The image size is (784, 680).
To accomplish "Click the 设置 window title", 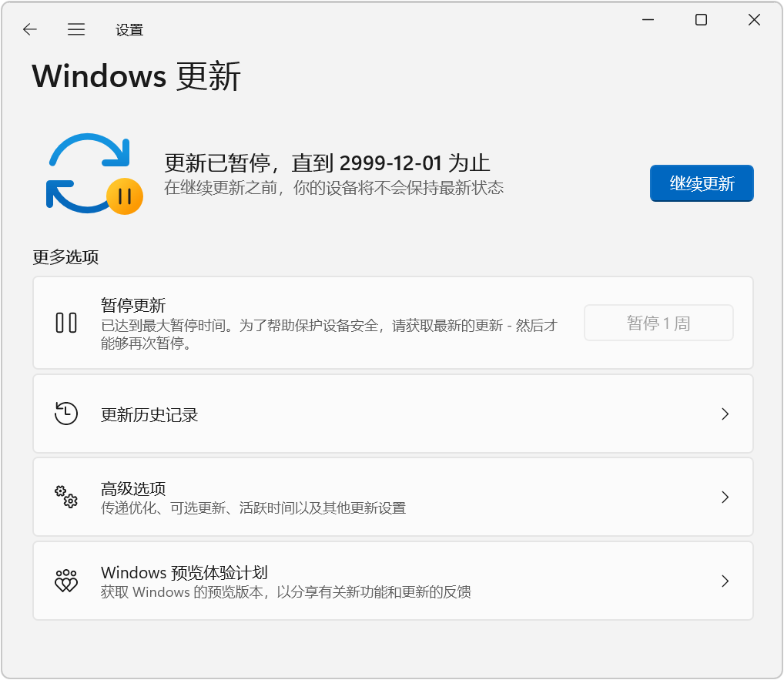I will 129,30.
